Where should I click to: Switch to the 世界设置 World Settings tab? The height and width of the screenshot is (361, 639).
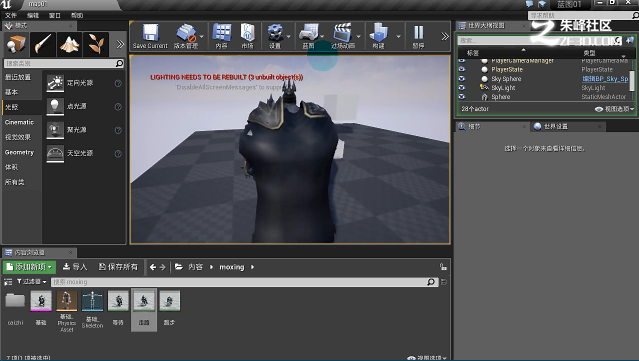coord(568,126)
